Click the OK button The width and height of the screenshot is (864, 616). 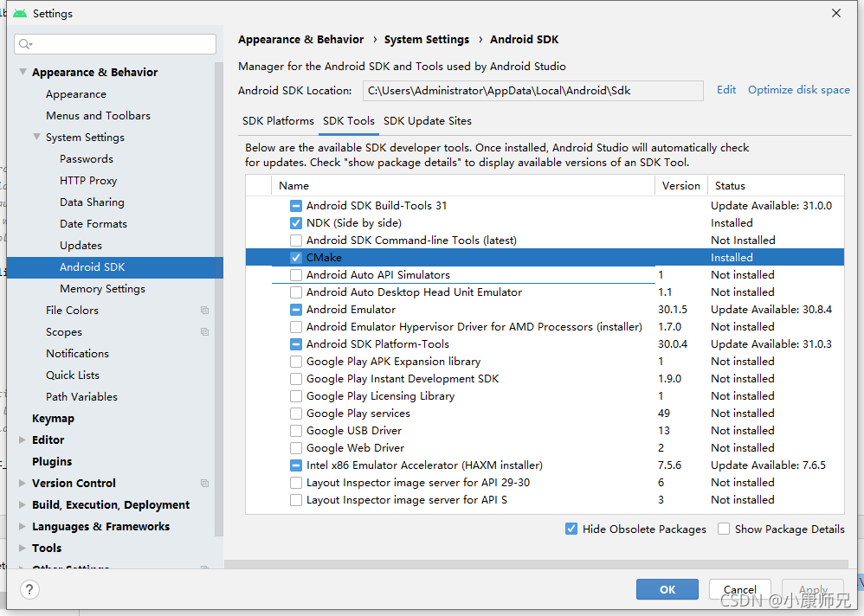[667, 589]
